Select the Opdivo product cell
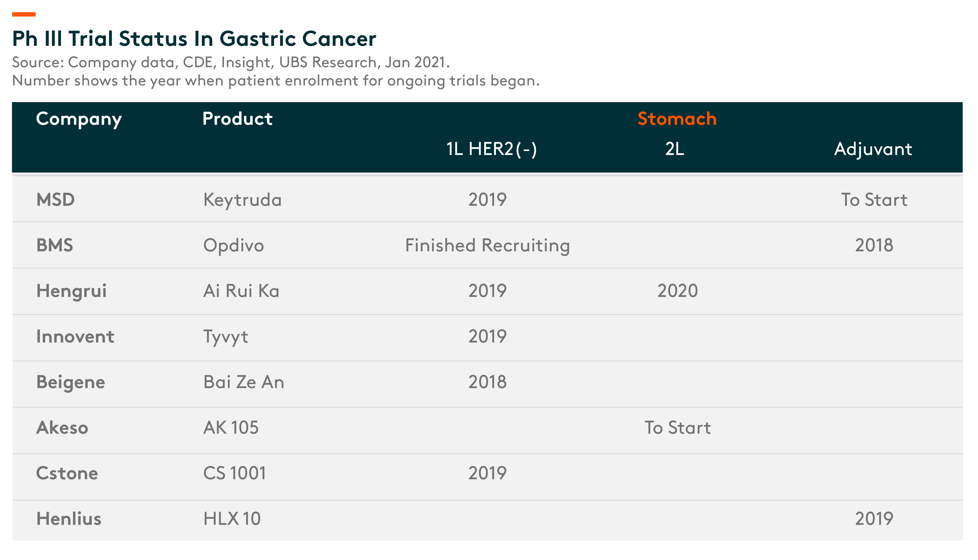The image size is (978, 560). [x=234, y=245]
